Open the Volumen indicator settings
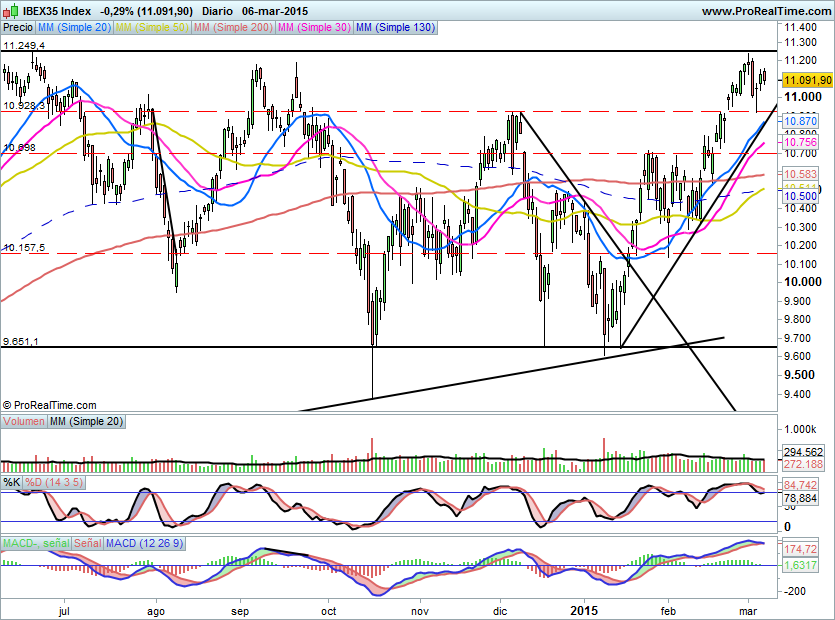 point(24,421)
